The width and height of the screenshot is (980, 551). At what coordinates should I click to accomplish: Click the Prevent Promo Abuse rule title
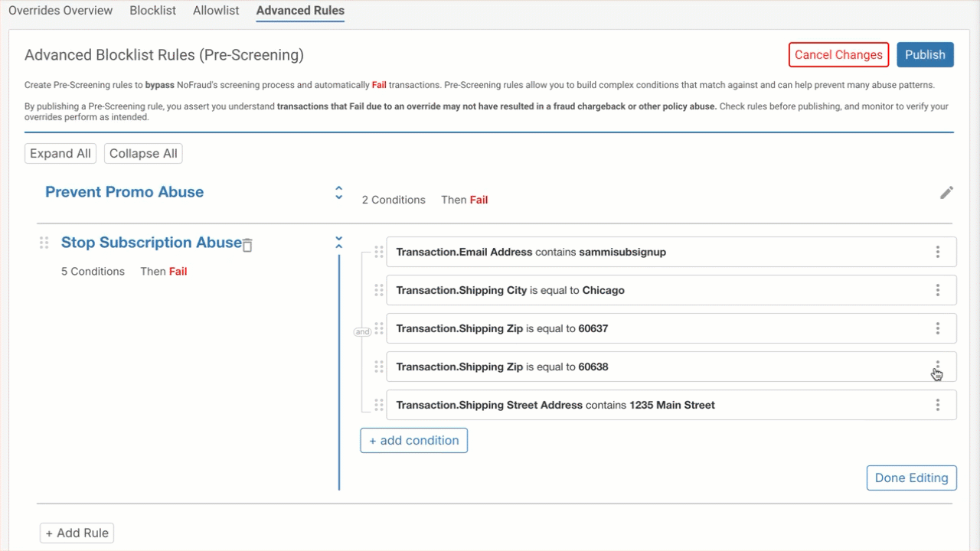tap(124, 192)
